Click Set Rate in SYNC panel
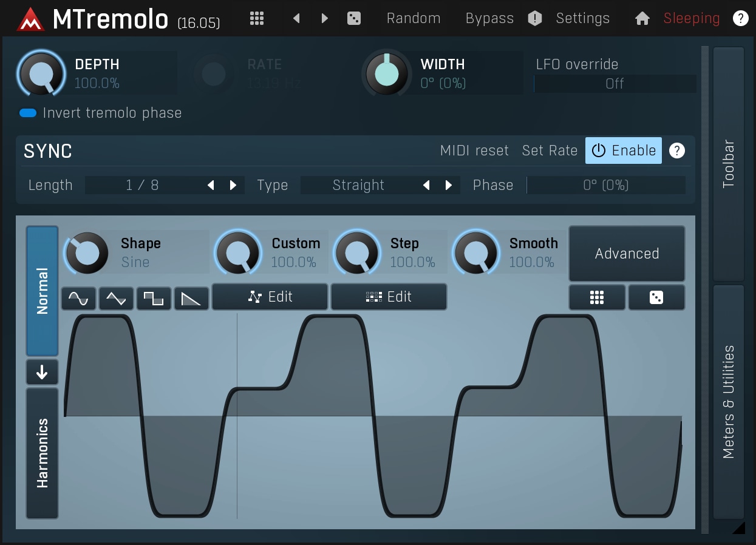Viewport: 756px width, 545px height. tap(550, 151)
